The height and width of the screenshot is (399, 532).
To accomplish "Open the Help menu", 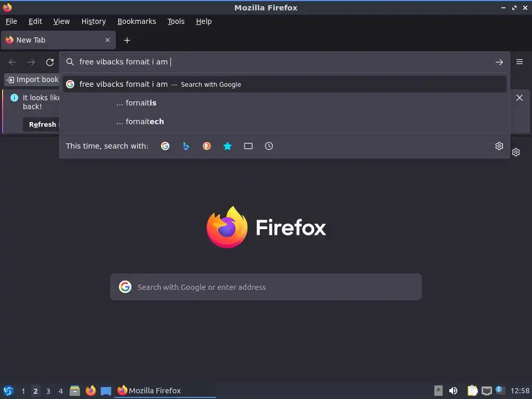I will (x=204, y=21).
